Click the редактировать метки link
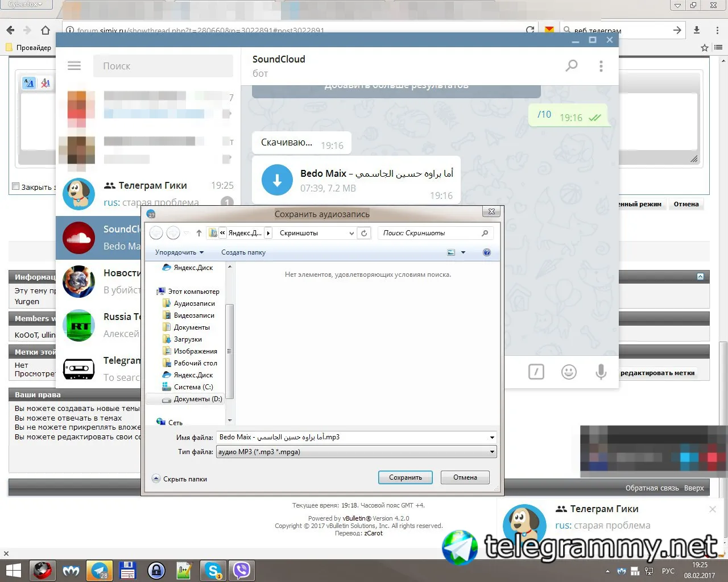This screenshot has height=582, width=728. click(657, 373)
